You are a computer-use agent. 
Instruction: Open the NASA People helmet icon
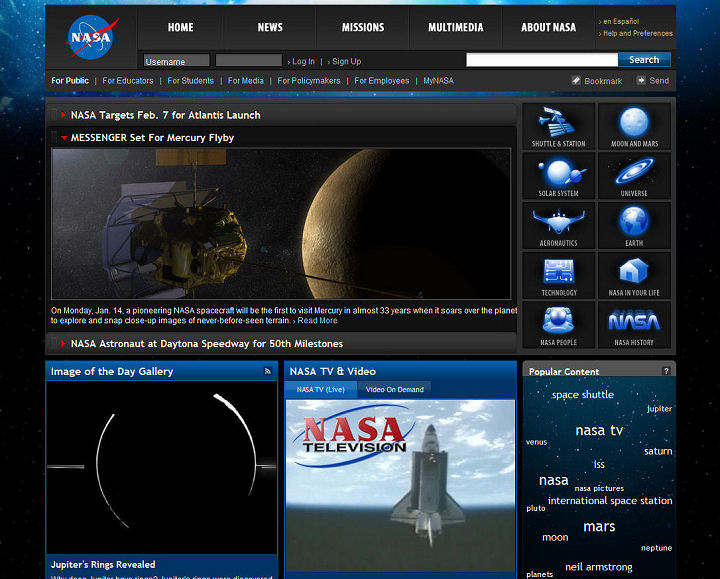point(558,325)
